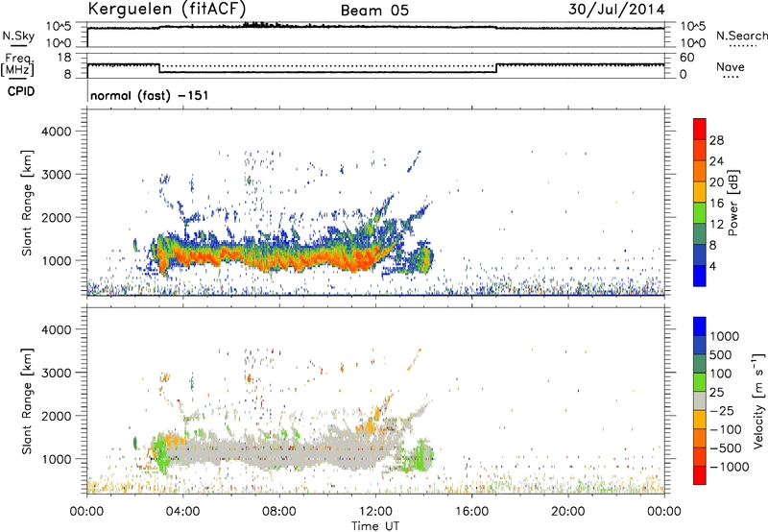This screenshot has height=532, width=768.
Task: Click the "12" power color bar value
Action: click(x=716, y=225)
